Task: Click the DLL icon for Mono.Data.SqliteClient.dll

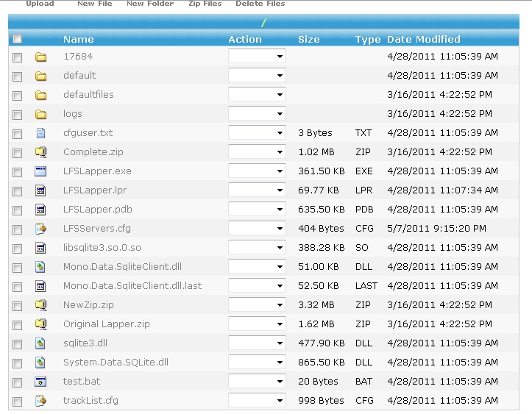Action: (40, 267)
